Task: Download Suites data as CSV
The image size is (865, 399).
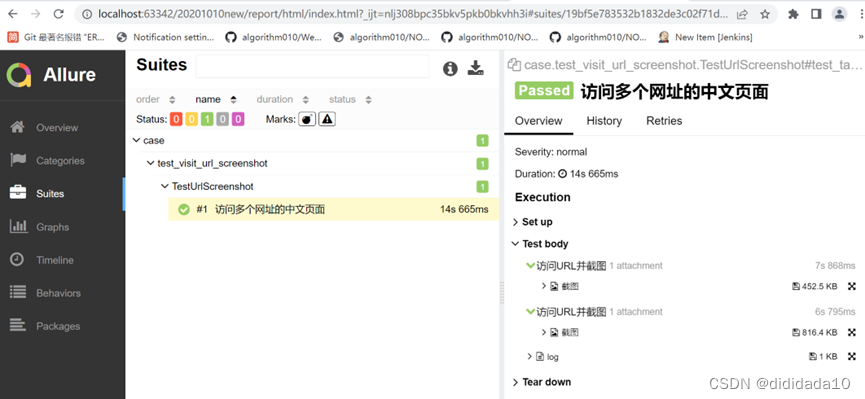Action: pyautogui.click(x=476, y=68)
